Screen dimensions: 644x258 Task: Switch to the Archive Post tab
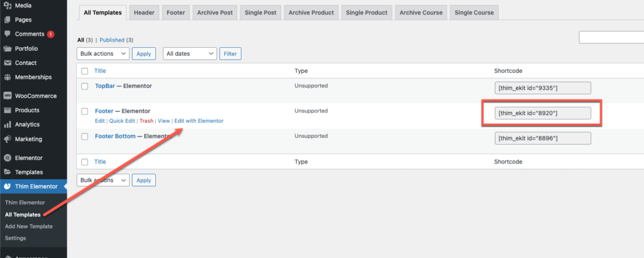pos(215,13)
